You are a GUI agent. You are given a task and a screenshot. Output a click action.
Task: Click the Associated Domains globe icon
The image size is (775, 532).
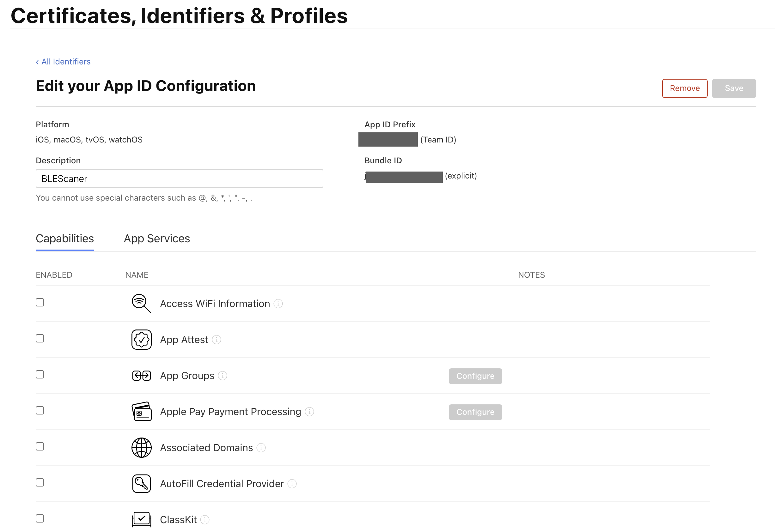pos(141,448)
